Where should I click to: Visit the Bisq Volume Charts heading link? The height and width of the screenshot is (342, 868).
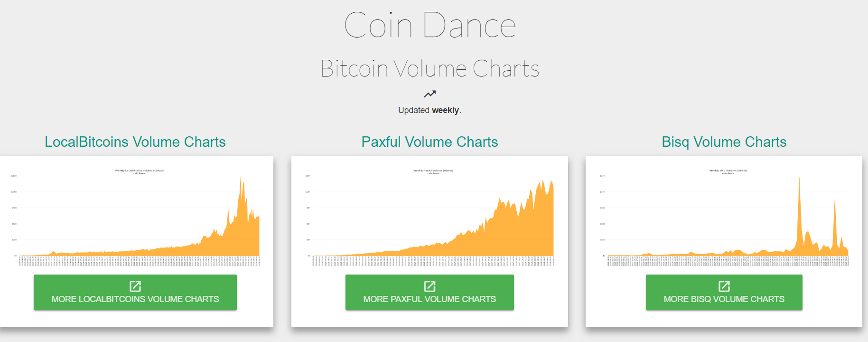pos(724,142)
